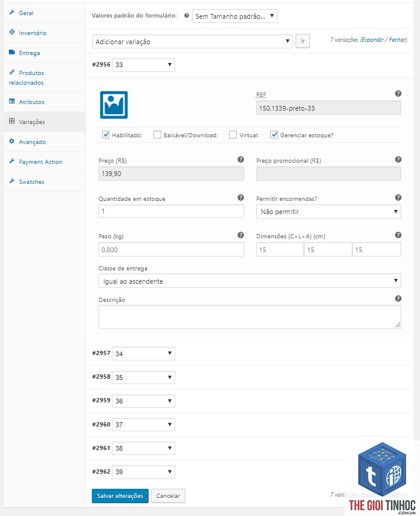
Task: Switch to the Entrega tab
Action: coord(44,53)
